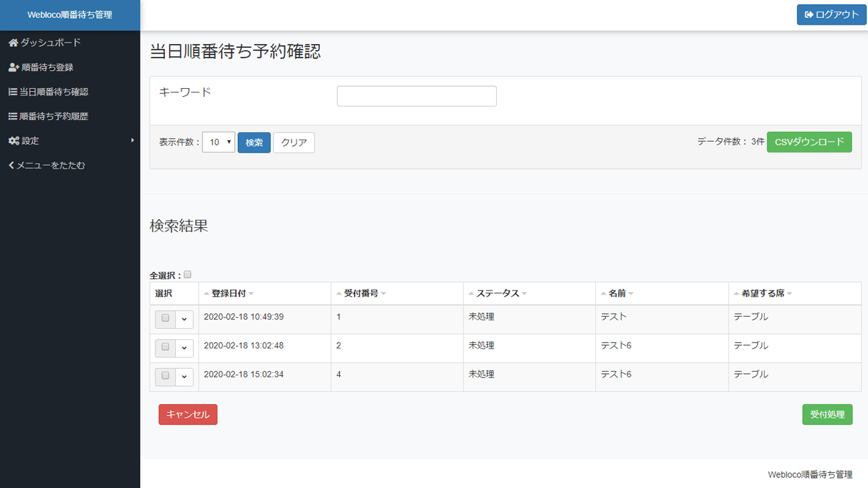Click the データ件数: 3件 label
This screenshot has height=488, width=868.
coord(731,142)
